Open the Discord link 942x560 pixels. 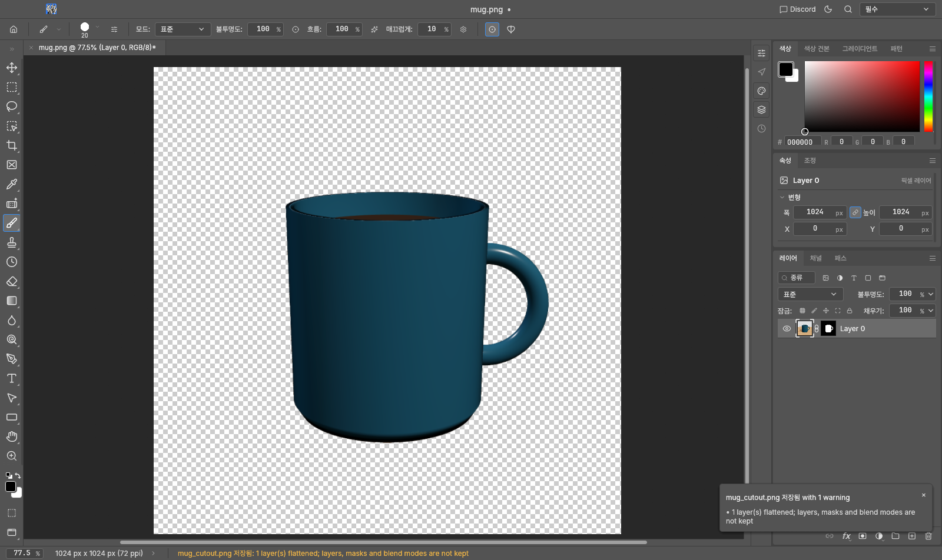(797, 9)
